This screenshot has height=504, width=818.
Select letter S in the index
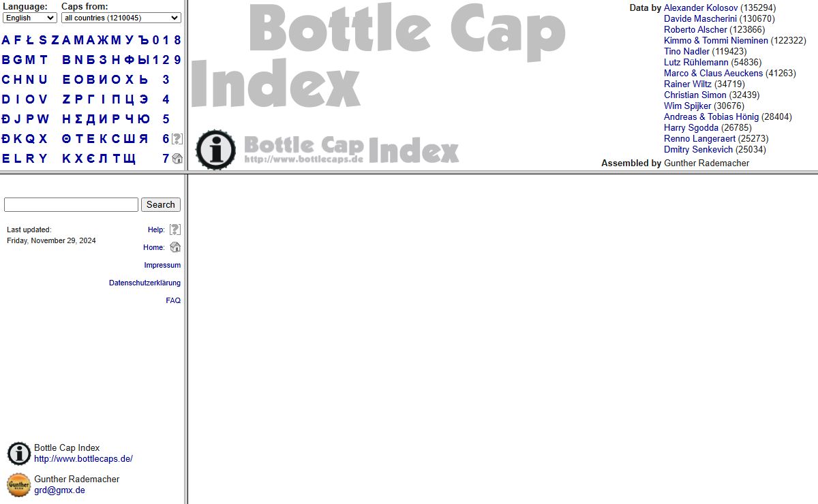coord(43,40)
